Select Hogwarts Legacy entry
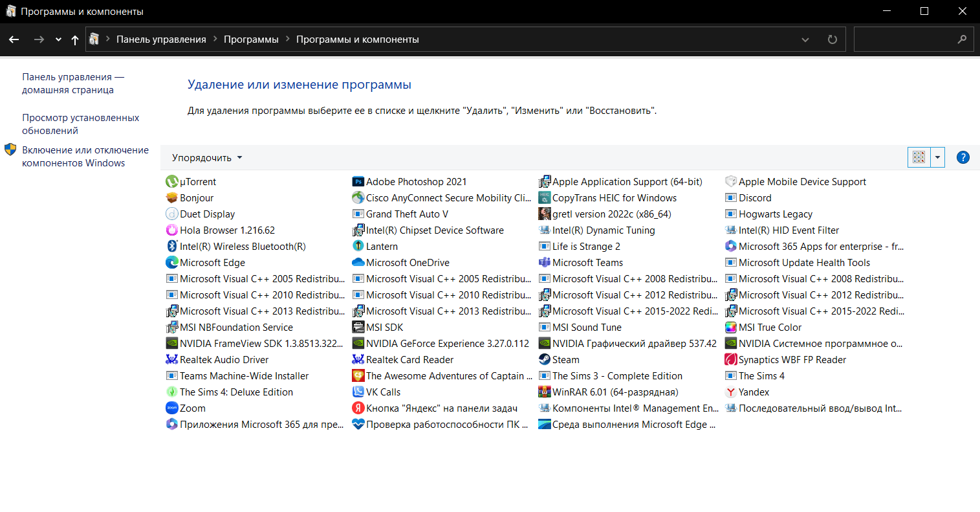The height and width of the screenshot is (512, 980). click(768, 214)
